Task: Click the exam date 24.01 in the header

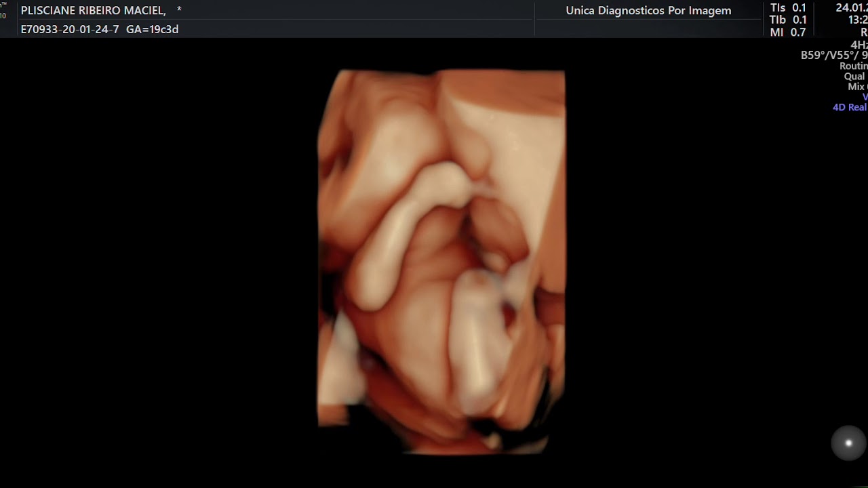Action: (852, 8)
